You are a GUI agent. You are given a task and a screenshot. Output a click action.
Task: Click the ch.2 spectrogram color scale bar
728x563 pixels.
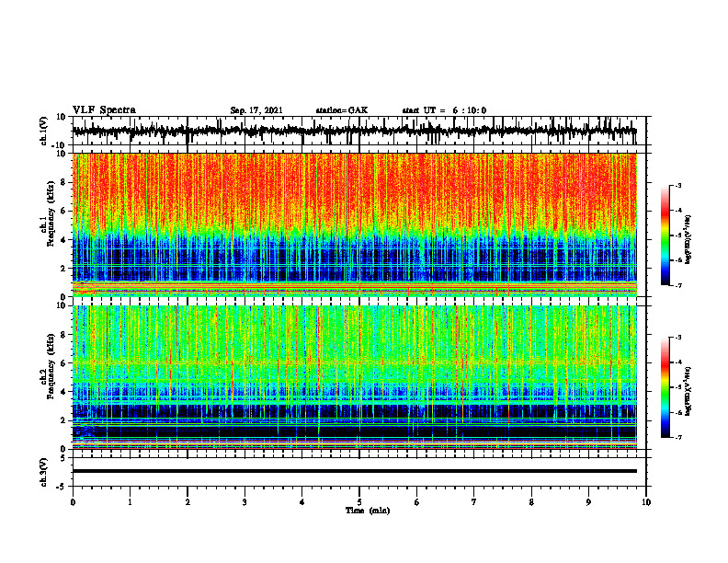click(665, 387)
